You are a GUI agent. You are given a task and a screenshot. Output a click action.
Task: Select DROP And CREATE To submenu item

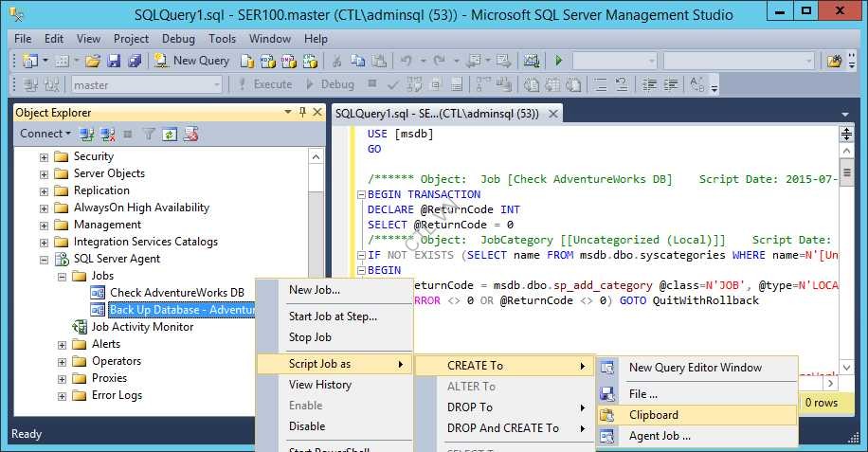click(x=503, y=428)
